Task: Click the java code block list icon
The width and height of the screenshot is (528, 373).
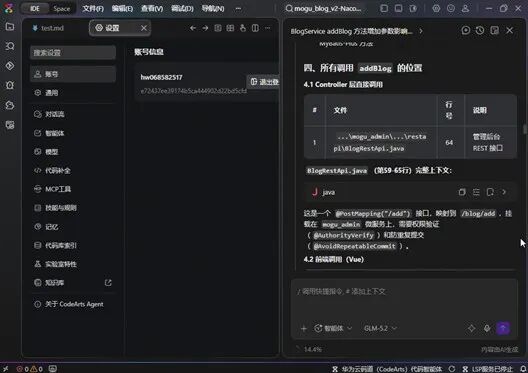Action: click(476, 192)
